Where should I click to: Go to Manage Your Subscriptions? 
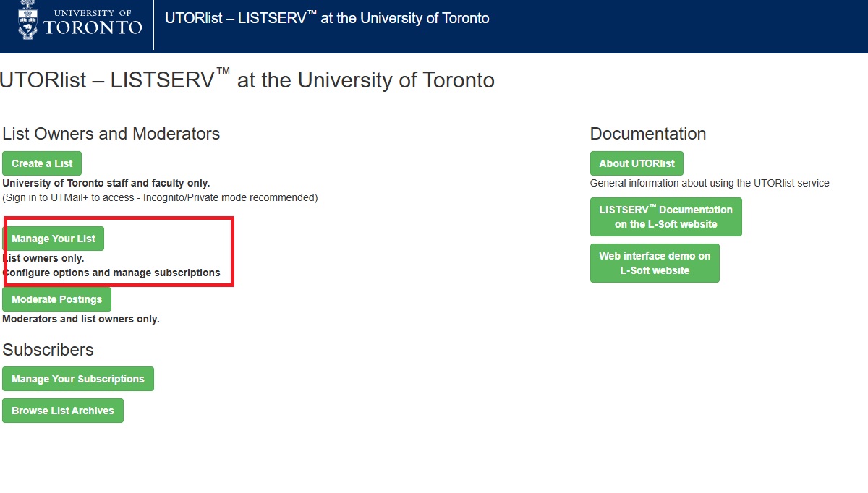point(78,379)
